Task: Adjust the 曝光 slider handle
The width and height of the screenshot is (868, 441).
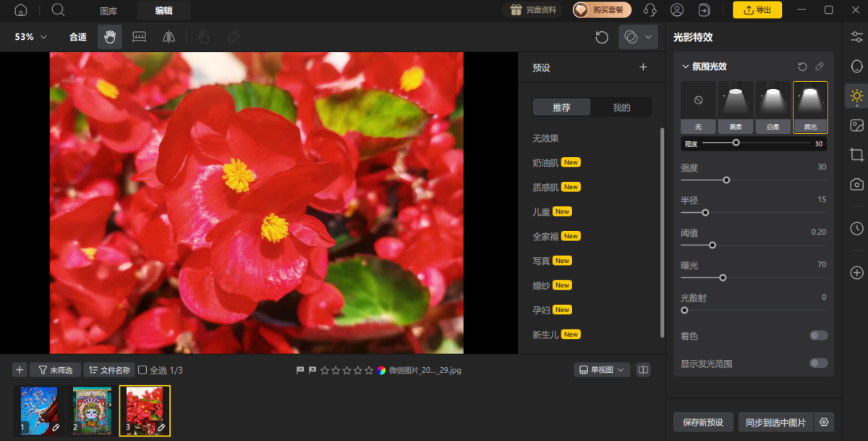Action: click(x=723, y=277)
